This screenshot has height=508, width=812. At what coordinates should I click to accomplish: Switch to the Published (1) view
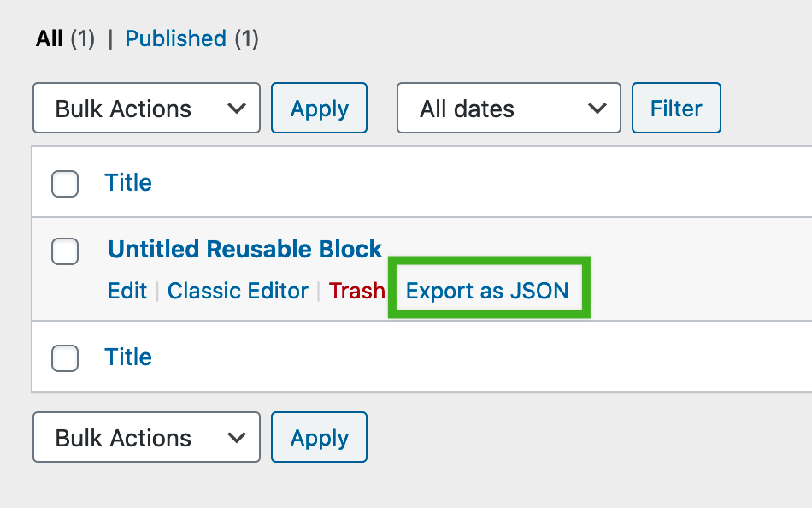click(x=175, y=38)
